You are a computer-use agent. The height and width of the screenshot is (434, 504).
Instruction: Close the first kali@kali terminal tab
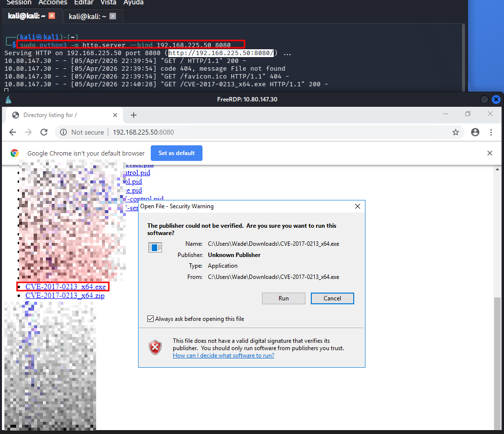(x=52, y=16)
